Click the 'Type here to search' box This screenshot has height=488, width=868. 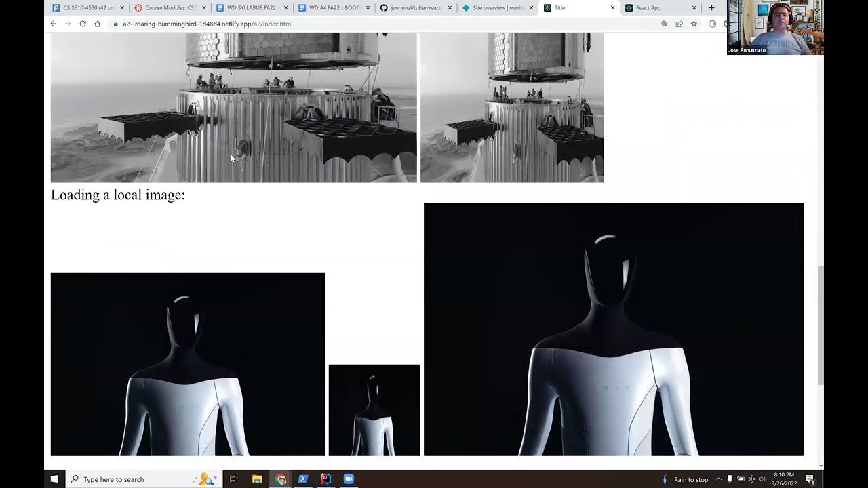[x=142, y=479]
